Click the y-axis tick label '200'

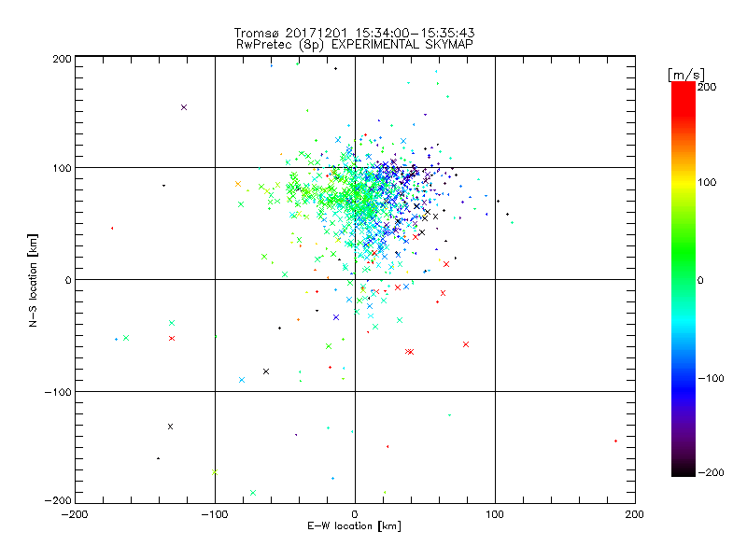(62, 59)
